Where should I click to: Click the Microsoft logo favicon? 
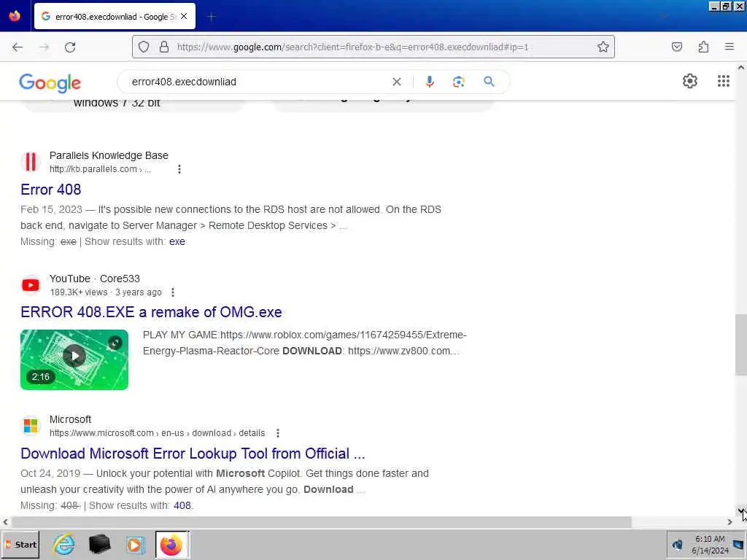point(31,426)
